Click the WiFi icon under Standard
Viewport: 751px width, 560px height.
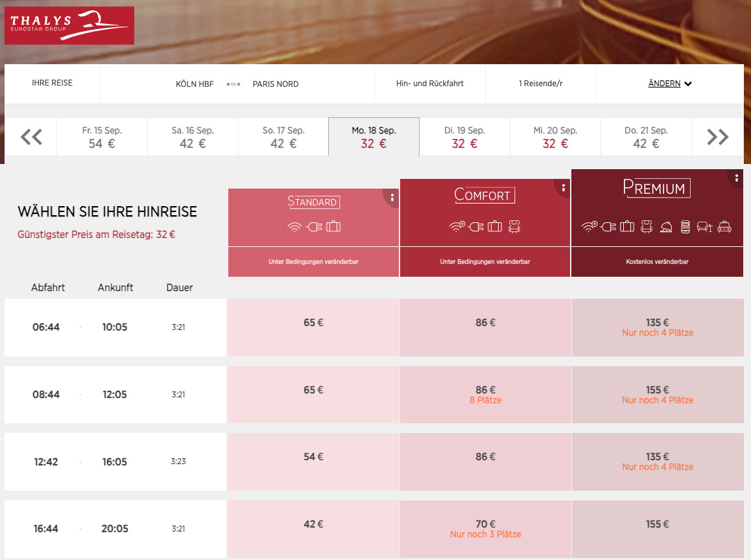tap(295, 228)
